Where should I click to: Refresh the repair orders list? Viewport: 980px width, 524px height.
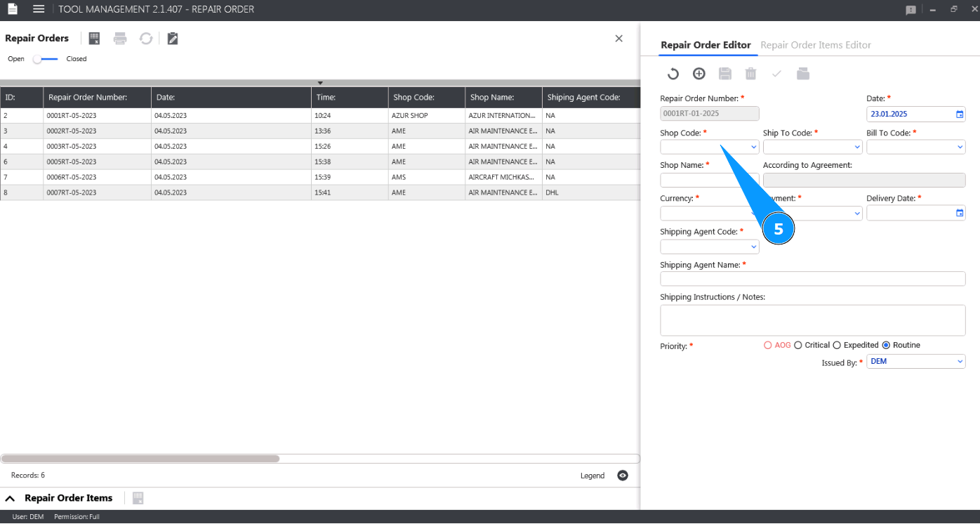tap(146, 39)
